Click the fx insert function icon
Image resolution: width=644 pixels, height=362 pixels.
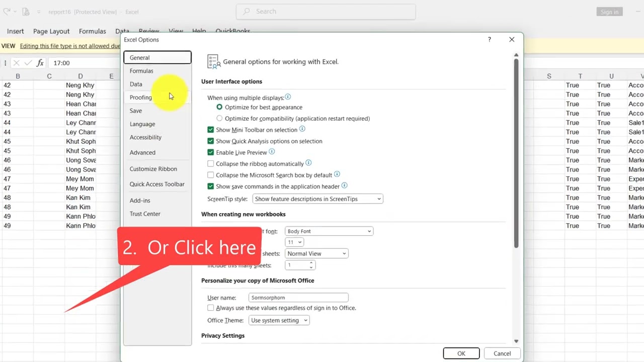(40, 63)
